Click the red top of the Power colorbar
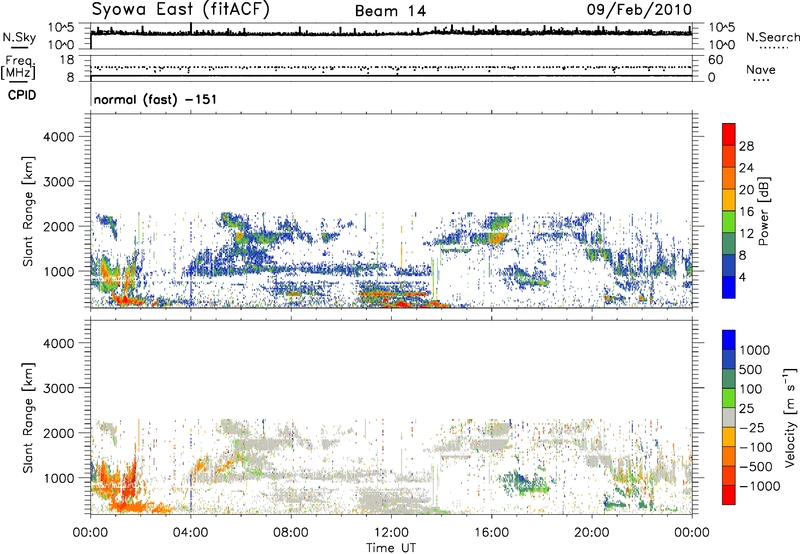Screen dimensions: 800x554 coord(729,134)
